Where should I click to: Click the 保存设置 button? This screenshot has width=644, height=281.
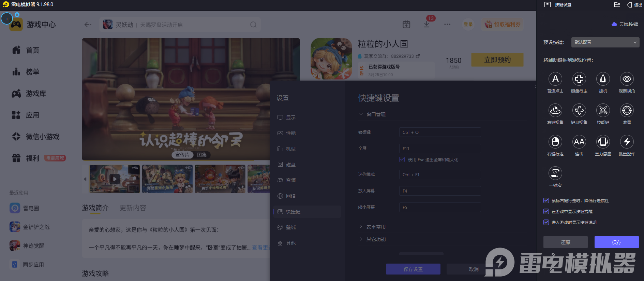[x=413, y=269]
